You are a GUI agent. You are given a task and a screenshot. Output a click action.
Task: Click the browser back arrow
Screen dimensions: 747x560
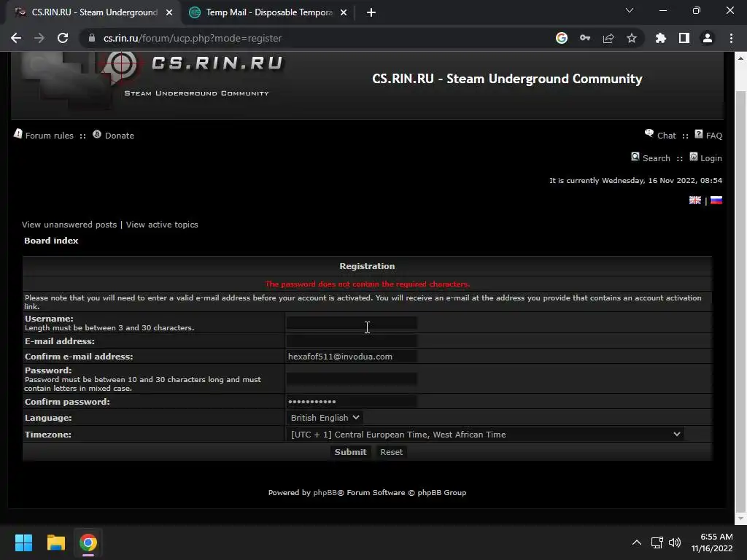16,38
